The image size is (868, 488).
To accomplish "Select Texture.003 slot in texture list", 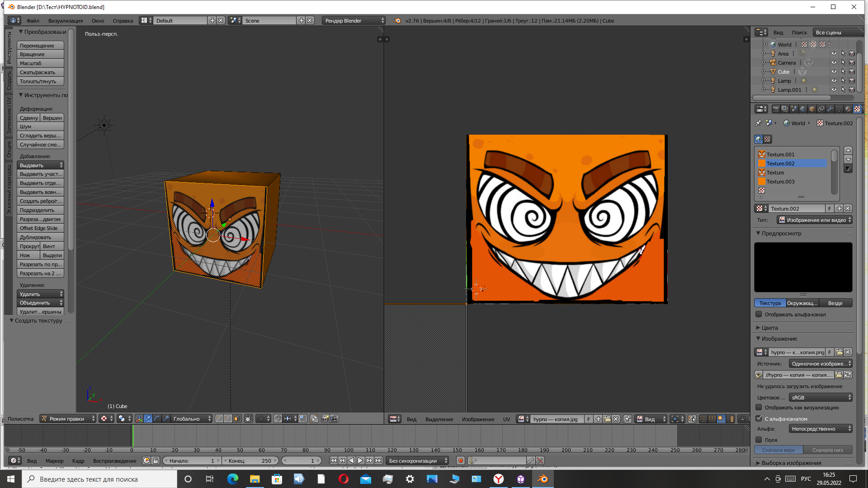I will (x=780, y=182).
